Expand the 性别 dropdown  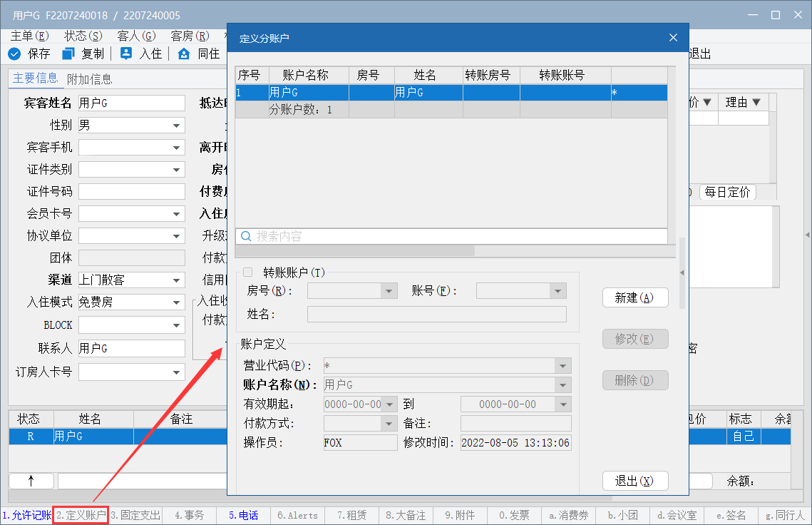(176, 126)
